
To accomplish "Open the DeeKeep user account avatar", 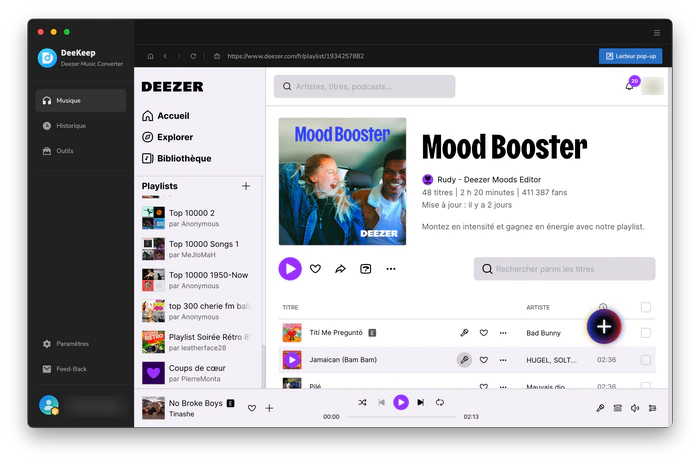I will (49, 405).
